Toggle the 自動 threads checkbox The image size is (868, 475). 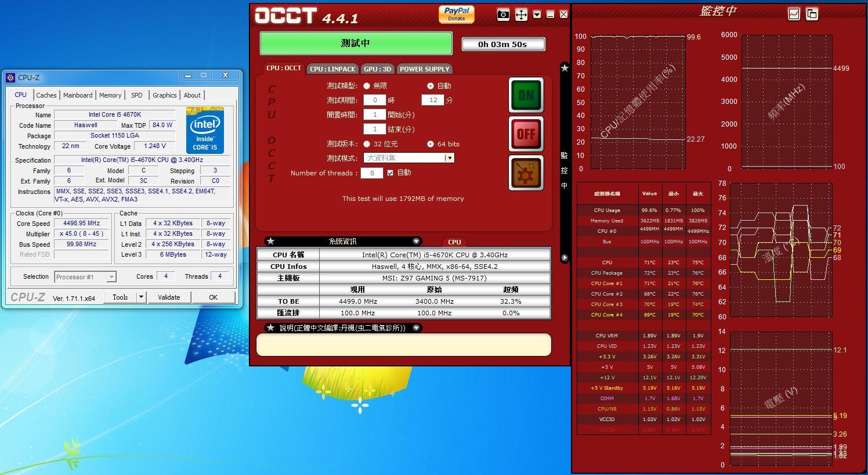(x=390, y=172)
